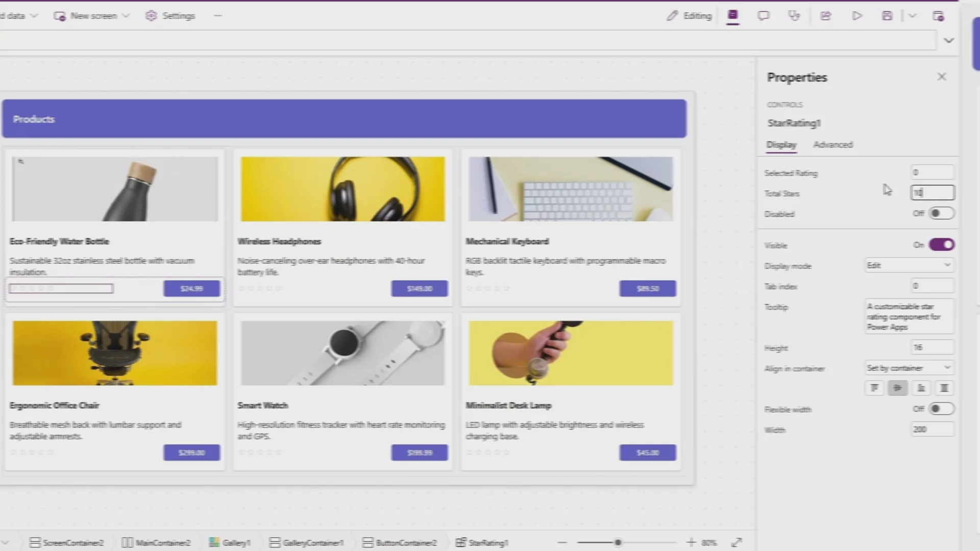Enable the Disabled toggle for StarRating1
This screenshot has height=551, width=980.
pos(941,213)
